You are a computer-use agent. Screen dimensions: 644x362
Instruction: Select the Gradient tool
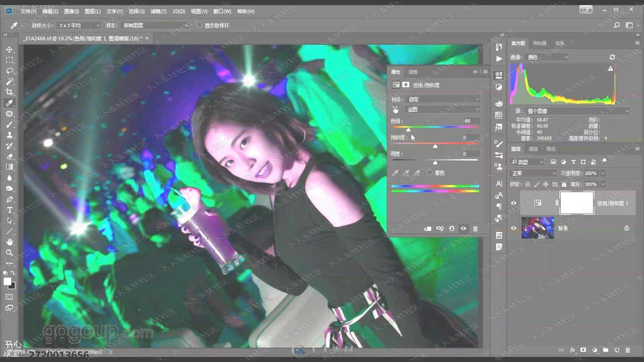pyautogui.click(x=9, y=167)
